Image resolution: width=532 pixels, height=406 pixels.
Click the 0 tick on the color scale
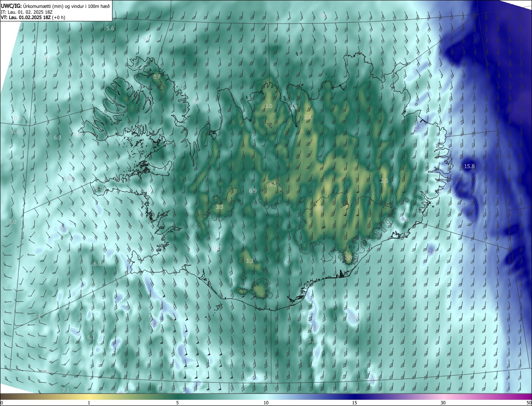point(2,403)
